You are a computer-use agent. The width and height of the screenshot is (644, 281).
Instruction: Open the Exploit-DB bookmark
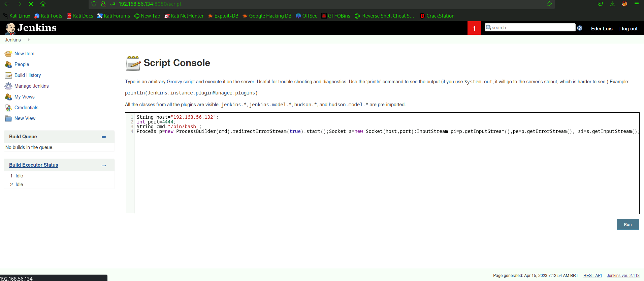[223, 16]
